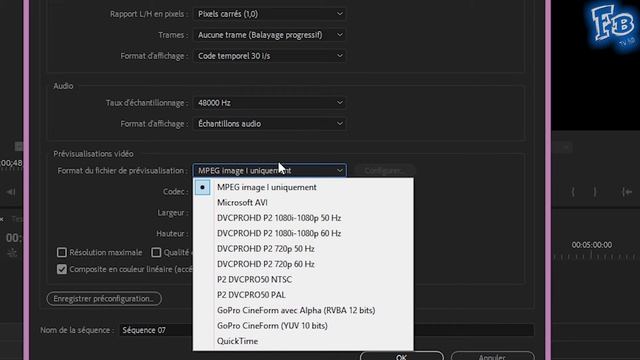Open the video Format d'affichage Code temporel dropdown
640x360 pixels.
(x=269, y=56)
